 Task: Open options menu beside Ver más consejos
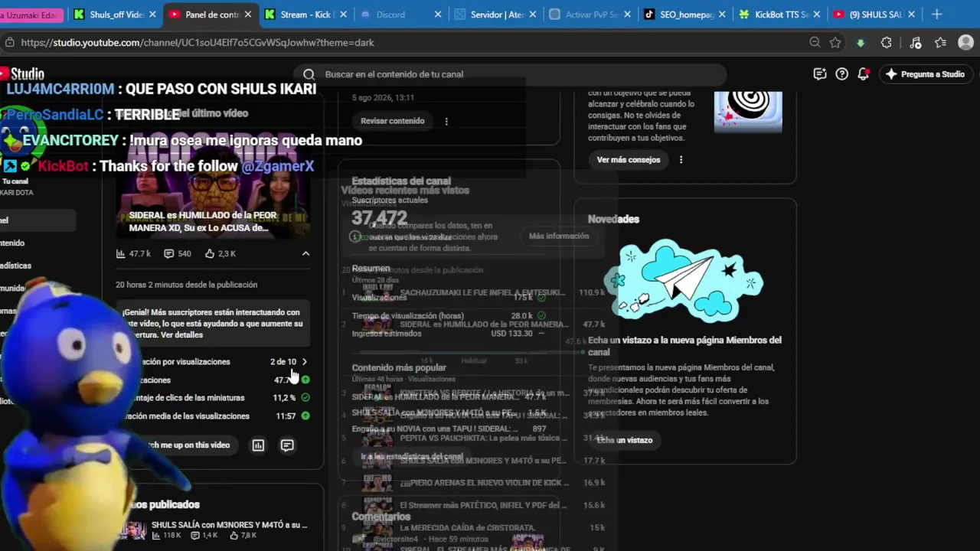tap(681, 160)
